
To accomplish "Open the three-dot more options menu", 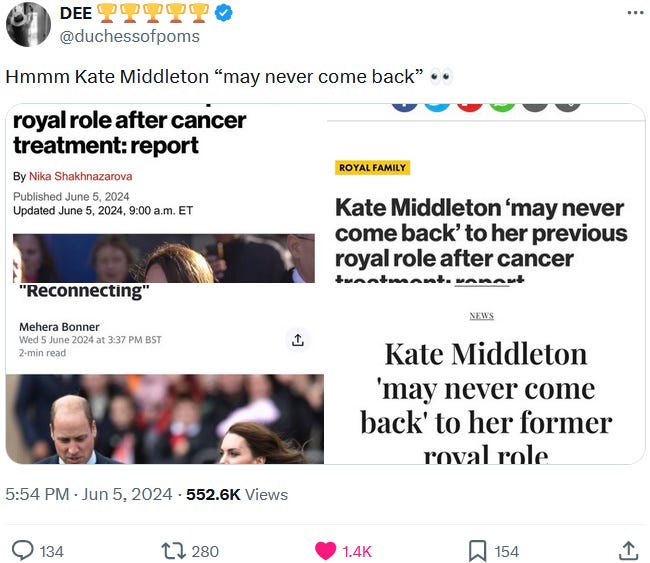I will tap(635, 13).
